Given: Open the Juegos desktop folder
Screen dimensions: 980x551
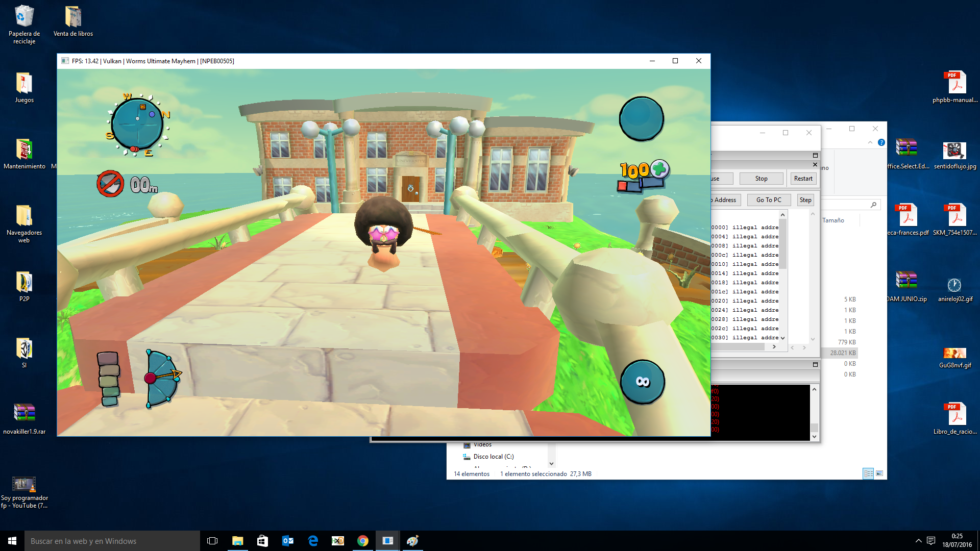Looking at the screenshot, I should pos(24,88).
